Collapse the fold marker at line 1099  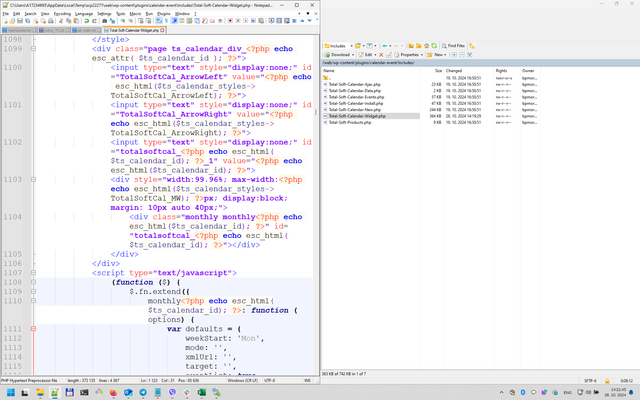[33, 49]
